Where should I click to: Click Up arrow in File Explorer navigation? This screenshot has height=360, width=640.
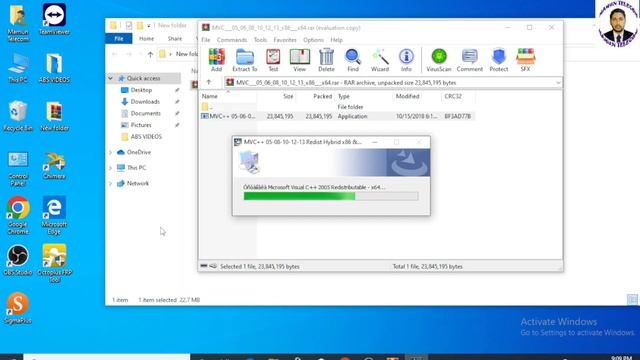coord(150,54)
